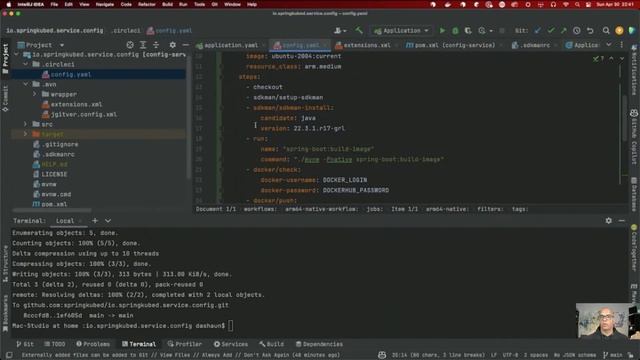Screen dimensions: 640x360
Task: Run the Application configuration with the green play icon
Action: (x=442, y=31)
